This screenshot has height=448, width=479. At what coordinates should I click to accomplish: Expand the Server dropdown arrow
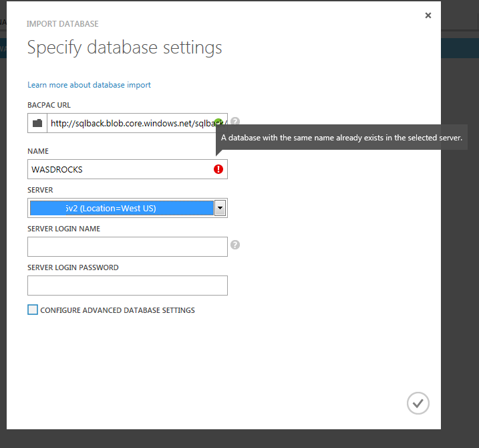[x=219, y=208]
